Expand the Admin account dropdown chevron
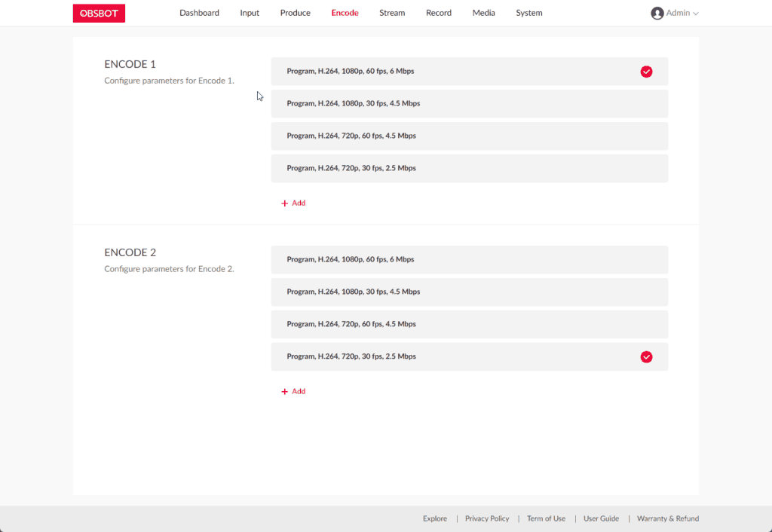 coord(695,14)
